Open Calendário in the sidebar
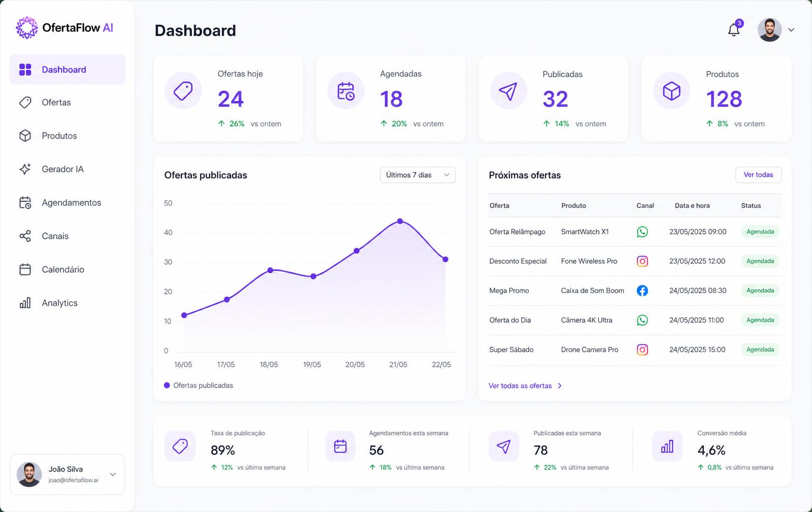The image size is (812, 512). point(67,270)
